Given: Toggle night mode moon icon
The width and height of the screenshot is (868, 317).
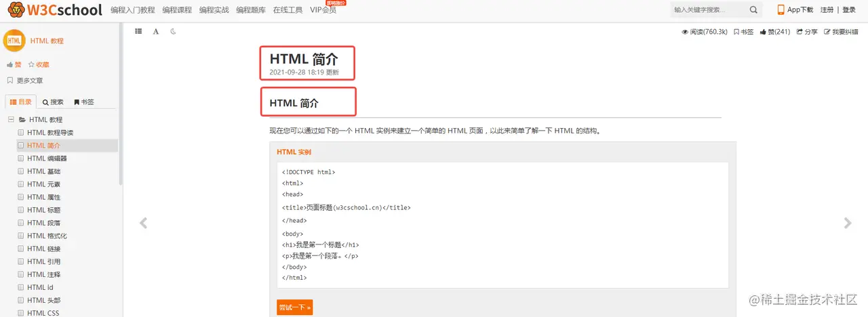Looking at the screenshot, I should click(173, 31).
